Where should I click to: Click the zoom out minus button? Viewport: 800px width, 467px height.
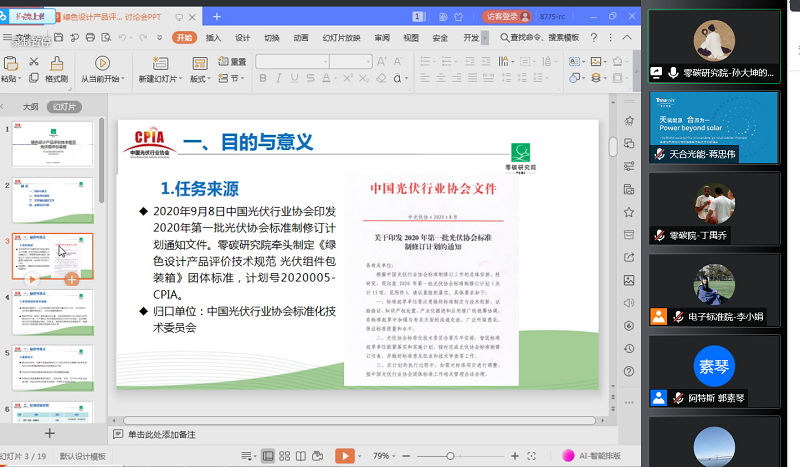[x=406, y=456]
